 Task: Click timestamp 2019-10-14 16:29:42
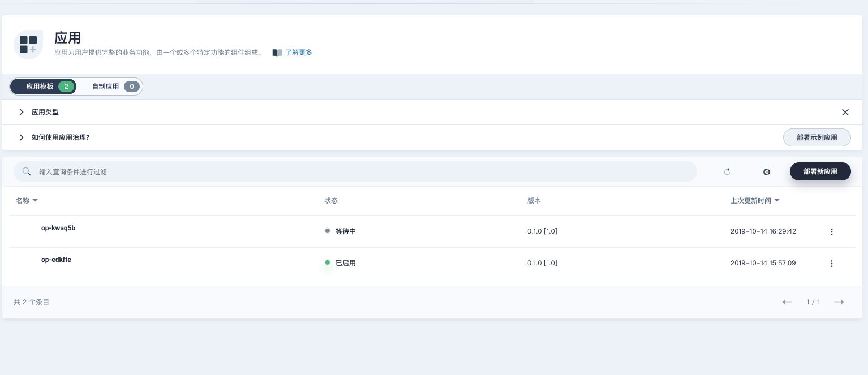(763, 231)
